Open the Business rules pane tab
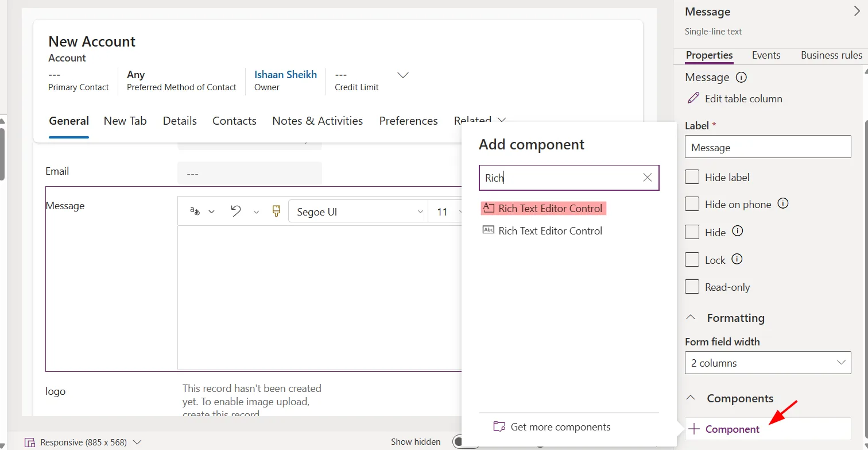 coord(831,55)
